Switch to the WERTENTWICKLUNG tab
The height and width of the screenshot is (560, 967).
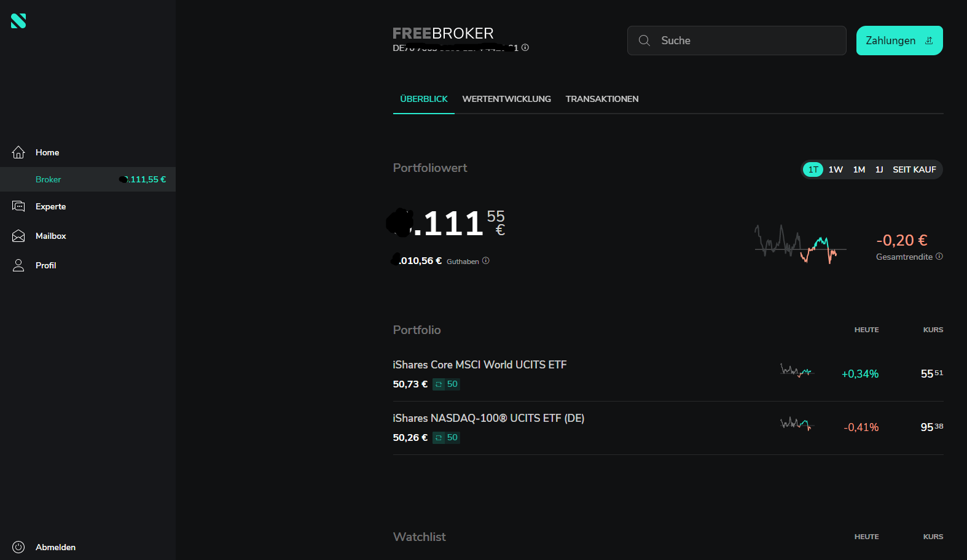tap(506, 99)
